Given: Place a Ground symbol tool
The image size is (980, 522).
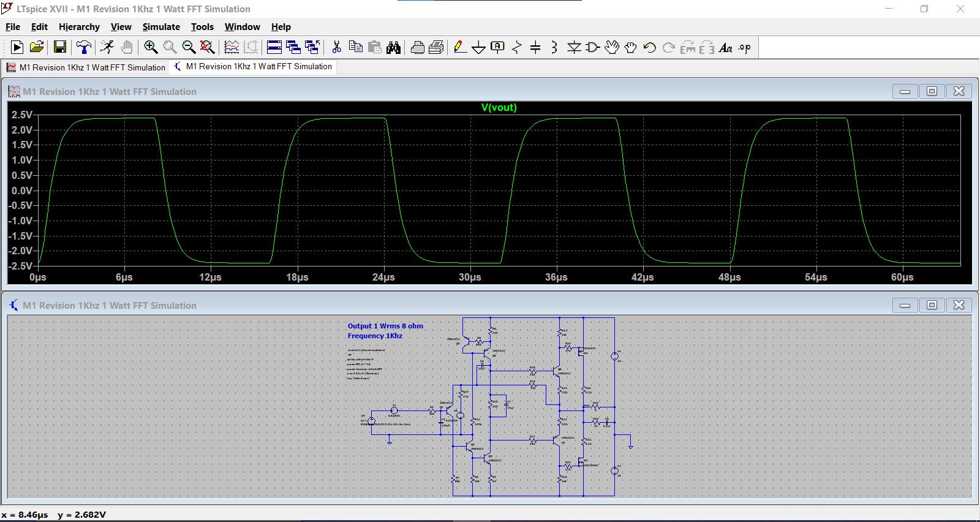Looking at the screenshot, I should point(479,47).
